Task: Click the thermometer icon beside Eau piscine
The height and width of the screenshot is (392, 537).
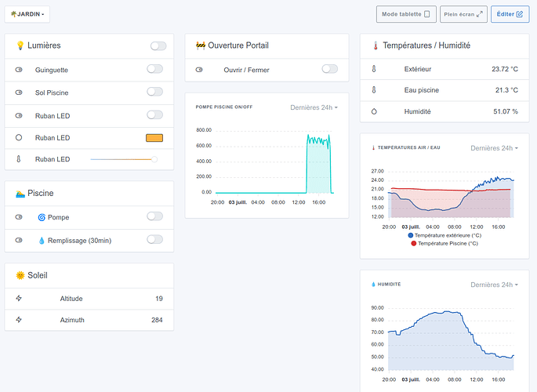Action: click(x=374, y=90)
